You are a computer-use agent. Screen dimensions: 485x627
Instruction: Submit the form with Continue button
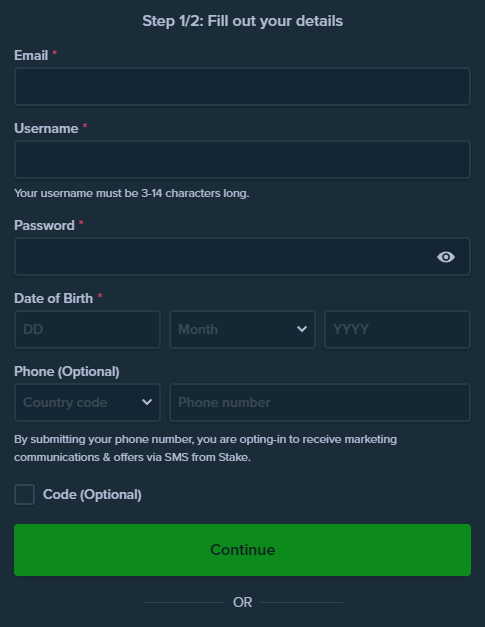(242, 550)
